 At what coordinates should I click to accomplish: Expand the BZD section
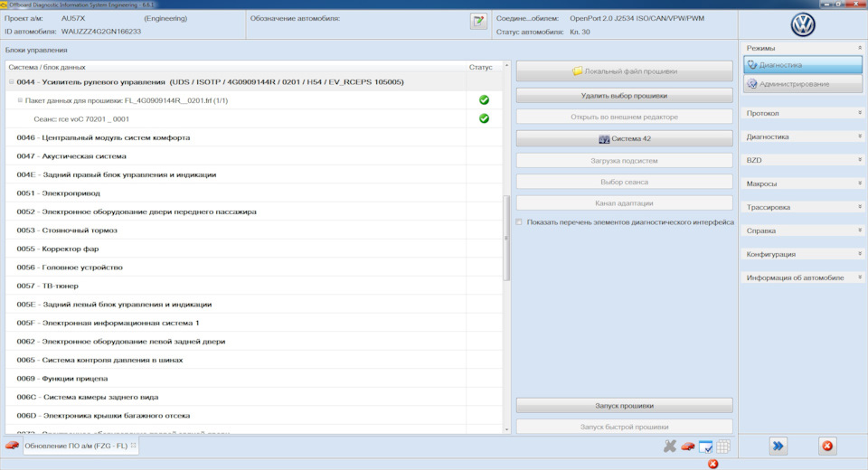860,160
